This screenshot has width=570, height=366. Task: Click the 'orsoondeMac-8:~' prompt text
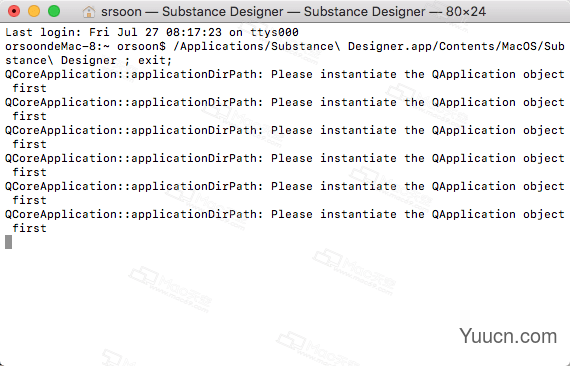[57, 47]
